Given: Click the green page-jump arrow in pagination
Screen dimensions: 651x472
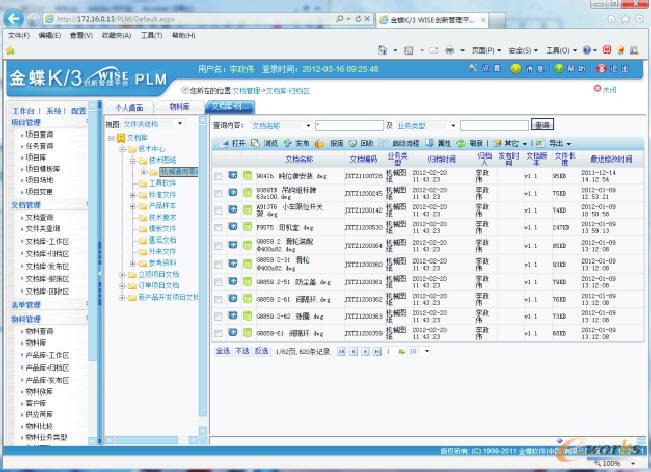Looking at the screenshot, I should tap(401, 352).
